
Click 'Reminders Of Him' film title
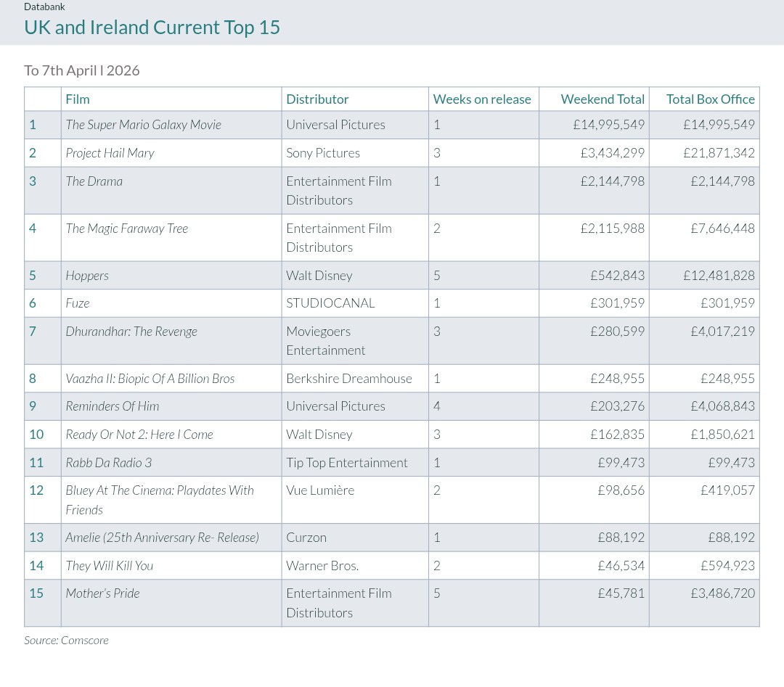(113, 406)
